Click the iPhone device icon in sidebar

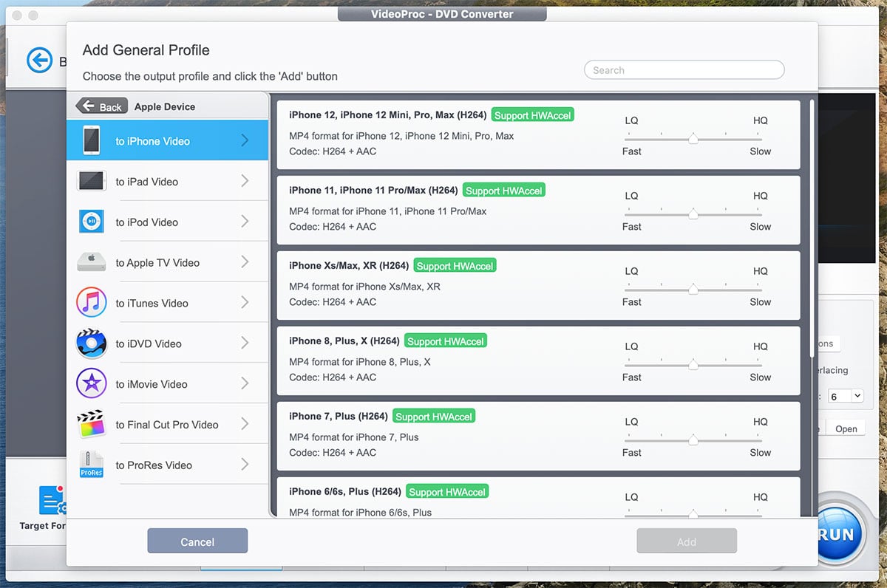point(92,140)
